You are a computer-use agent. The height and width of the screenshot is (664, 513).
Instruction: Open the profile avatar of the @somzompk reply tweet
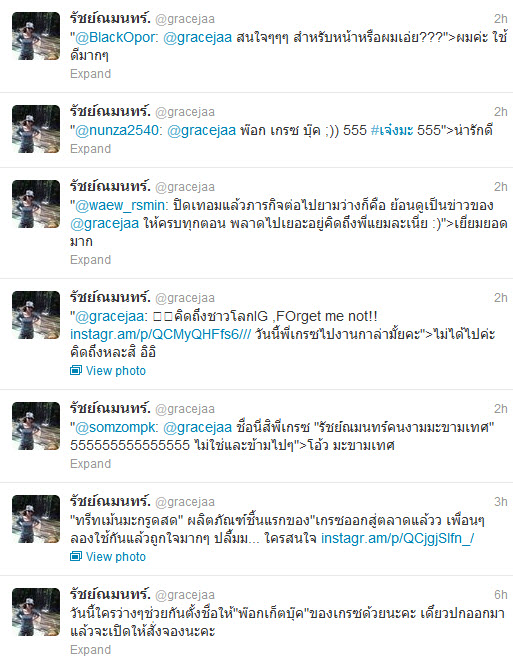pos(36,426)
